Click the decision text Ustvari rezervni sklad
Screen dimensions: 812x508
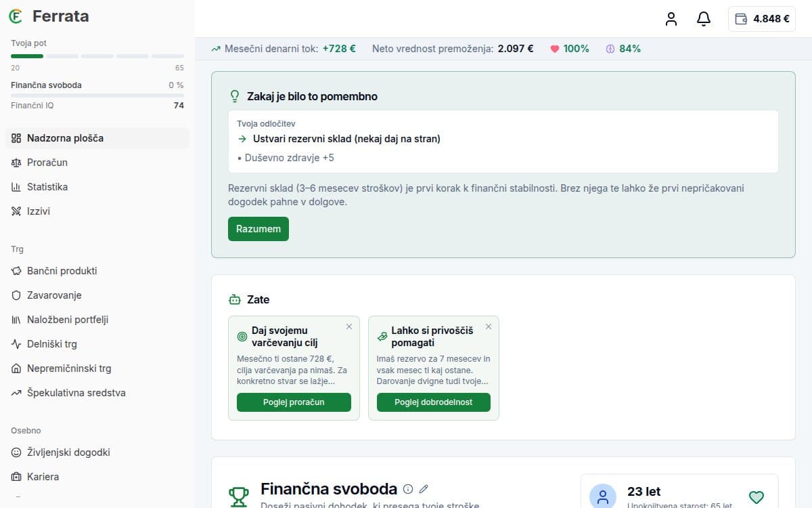(x=346, y=139)
